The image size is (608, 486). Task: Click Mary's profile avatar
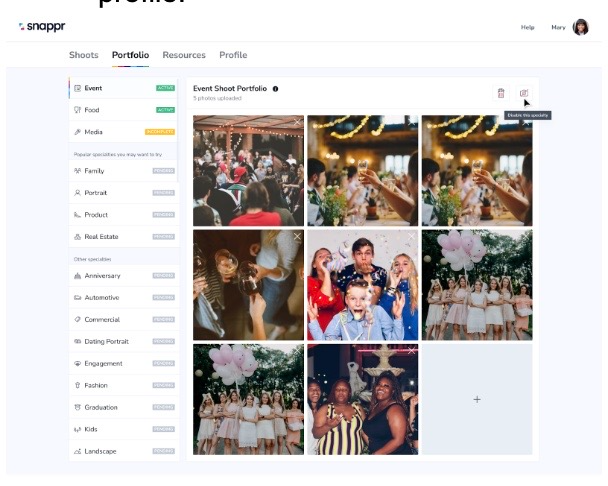pyautogui.click(x=580, y=27)
